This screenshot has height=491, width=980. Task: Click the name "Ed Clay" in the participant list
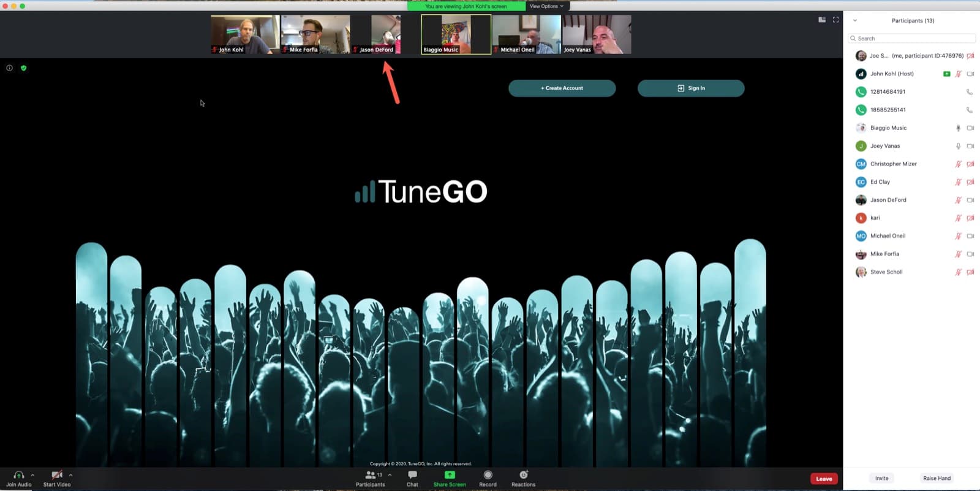[x=880, y=182]
